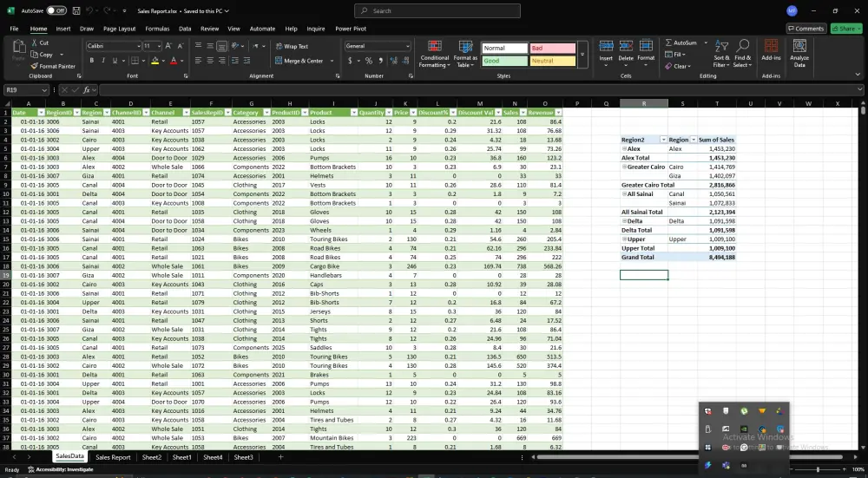
Task: Open the Font name Calibri dropdown
Action: (x=138, y=46)
